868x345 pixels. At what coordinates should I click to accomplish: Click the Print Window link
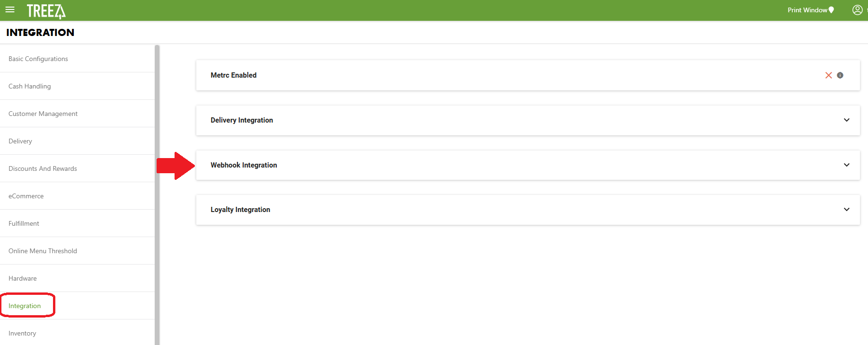[807, 10]
